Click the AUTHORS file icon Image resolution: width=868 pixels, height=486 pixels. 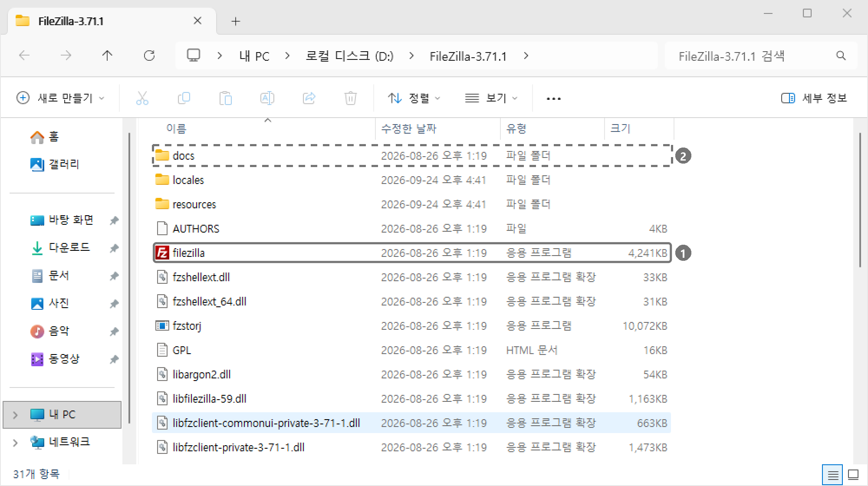[162, 229]
